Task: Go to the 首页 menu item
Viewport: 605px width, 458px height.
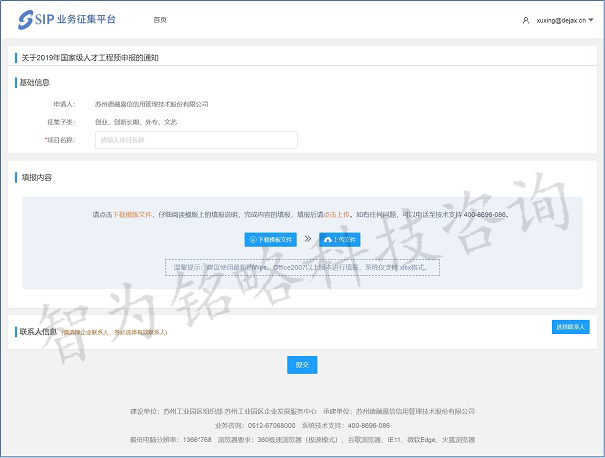Action: pyautogui.click(x=160, y=20)
